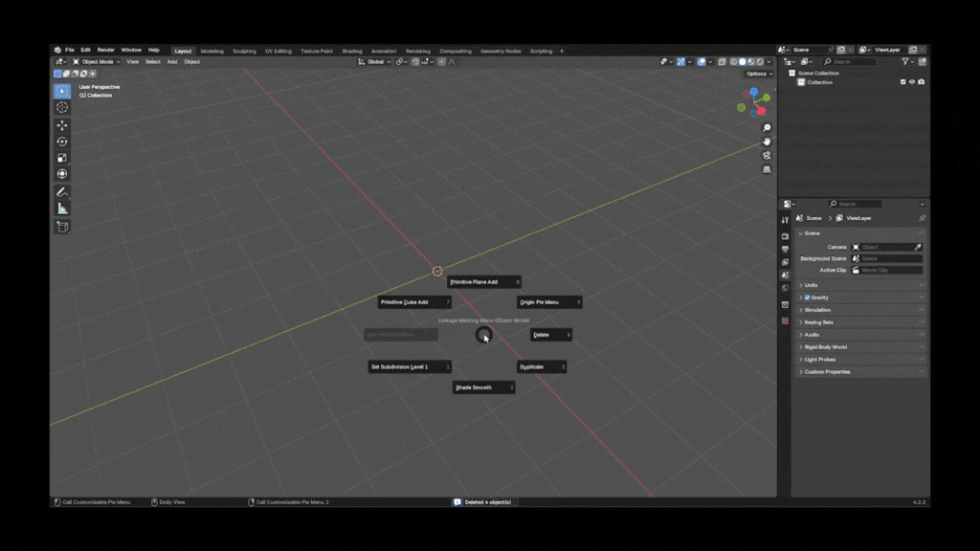The height and width of the screenshot is (551, 980).
Task: Open the Global orientation dropdown
Action: (374, 62)
